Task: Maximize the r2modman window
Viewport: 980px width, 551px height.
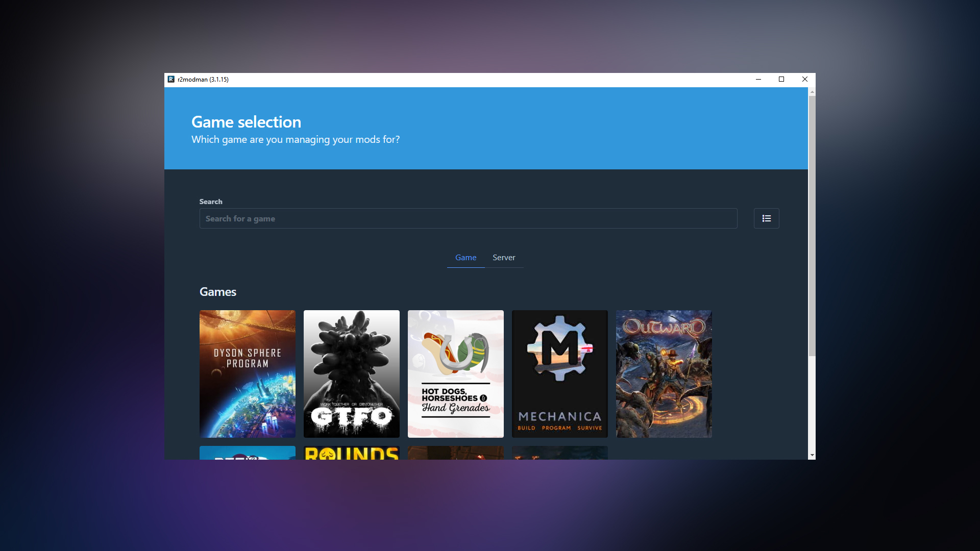Action: (781, 79)
